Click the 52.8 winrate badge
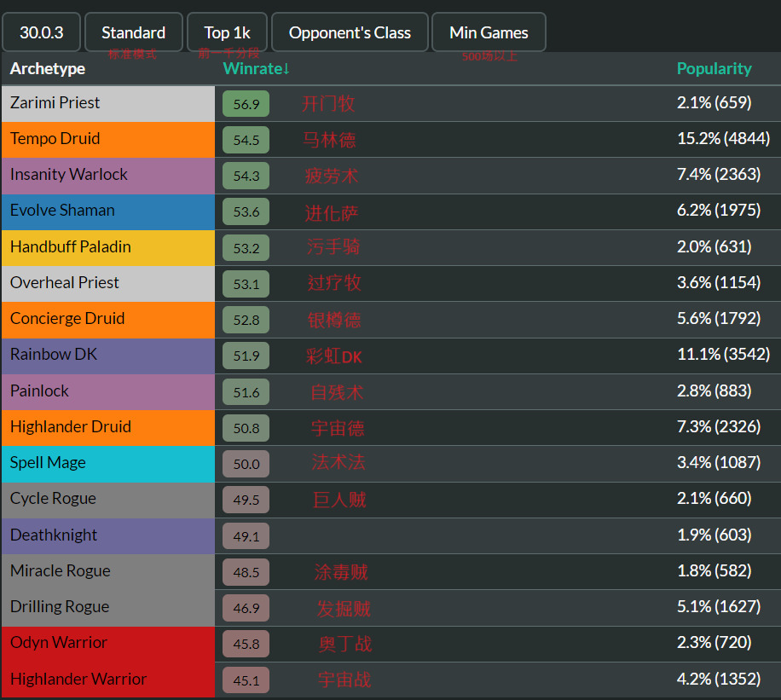Screen dimensions: 781x700 pos(246,320)
